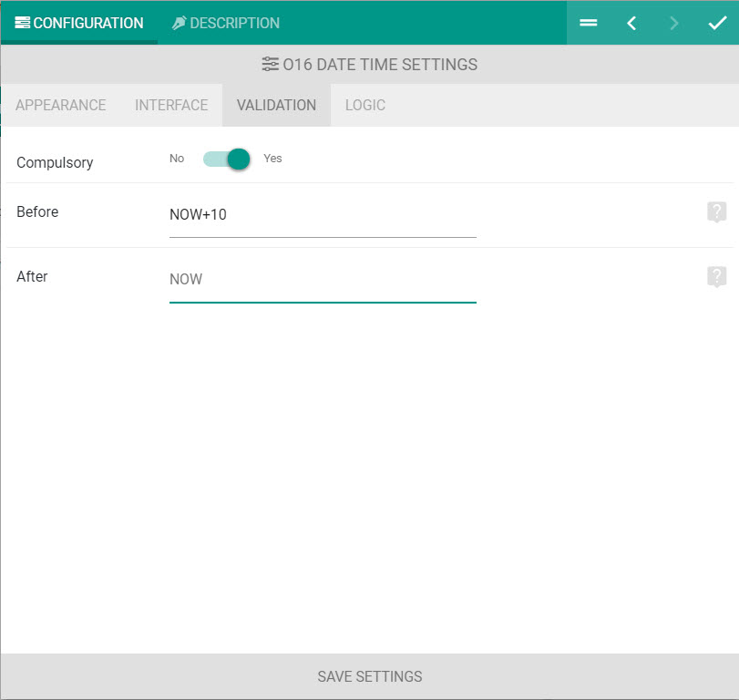Click the After label
The width and height of the screenshot is (739, 700).
coord(32,276)
